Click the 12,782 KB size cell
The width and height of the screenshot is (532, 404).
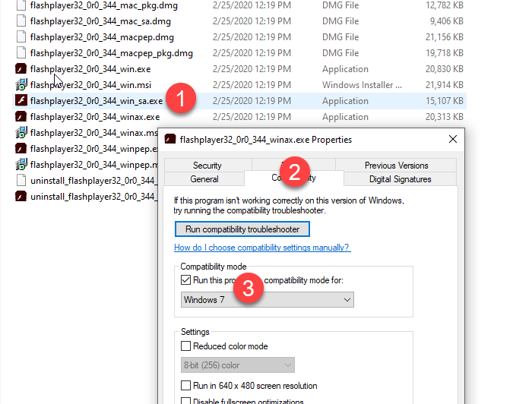[x=444, y=5]
